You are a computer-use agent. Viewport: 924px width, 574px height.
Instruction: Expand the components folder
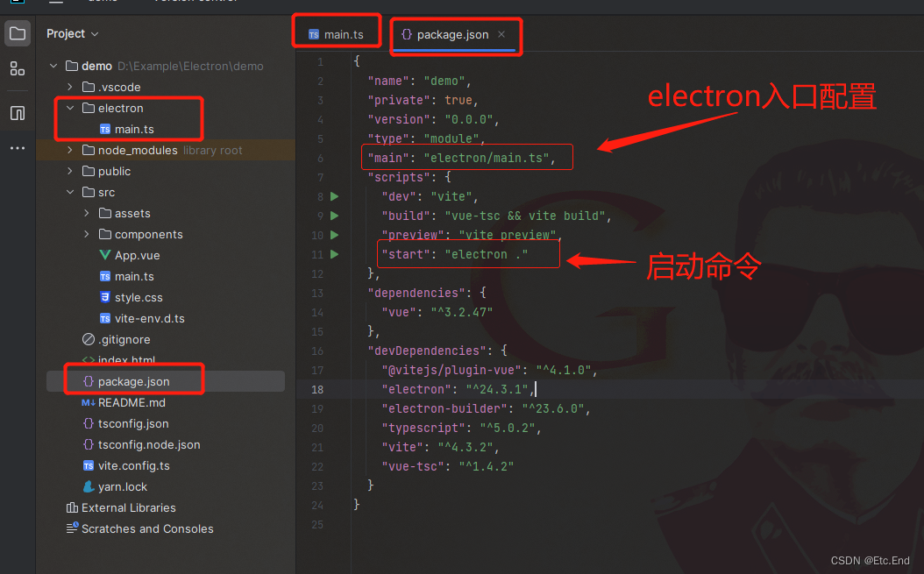pyautogui.click(x=87, y=234)
